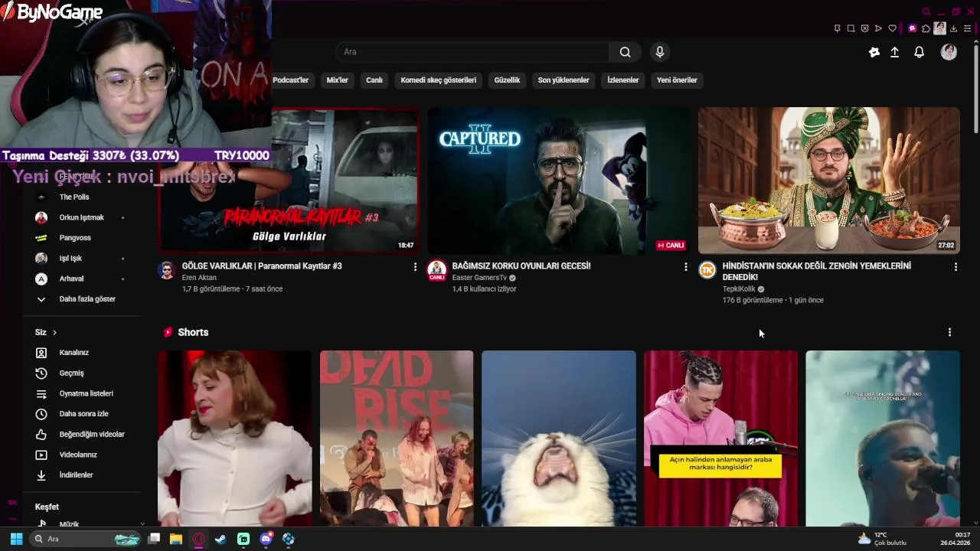Open Task View on the taskbar
This screenshot has height=551, width=980.
tap(154, 539)
